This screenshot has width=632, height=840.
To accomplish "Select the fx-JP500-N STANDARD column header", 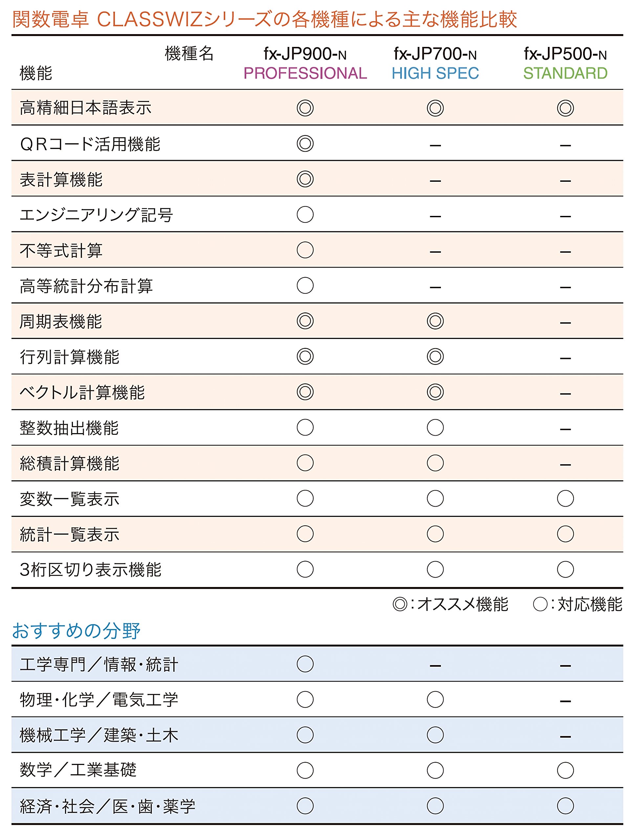I will point(565,63).
